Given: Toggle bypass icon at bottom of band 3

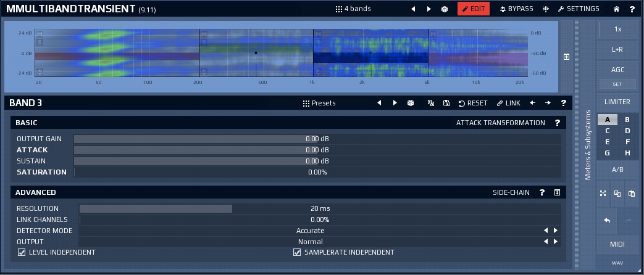Looking at the screenshot, I should coord(319,72).
